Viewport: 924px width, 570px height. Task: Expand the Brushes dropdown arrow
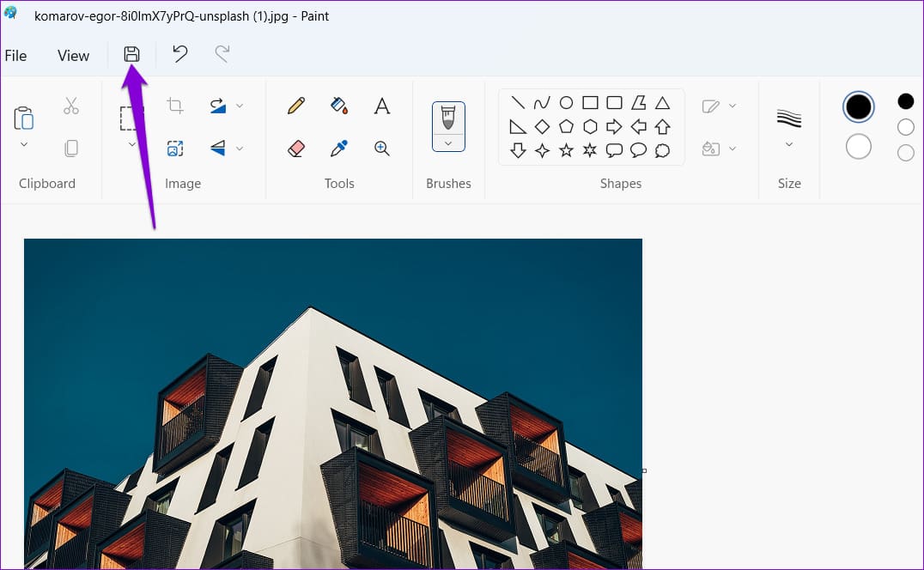tap(448, 143)
